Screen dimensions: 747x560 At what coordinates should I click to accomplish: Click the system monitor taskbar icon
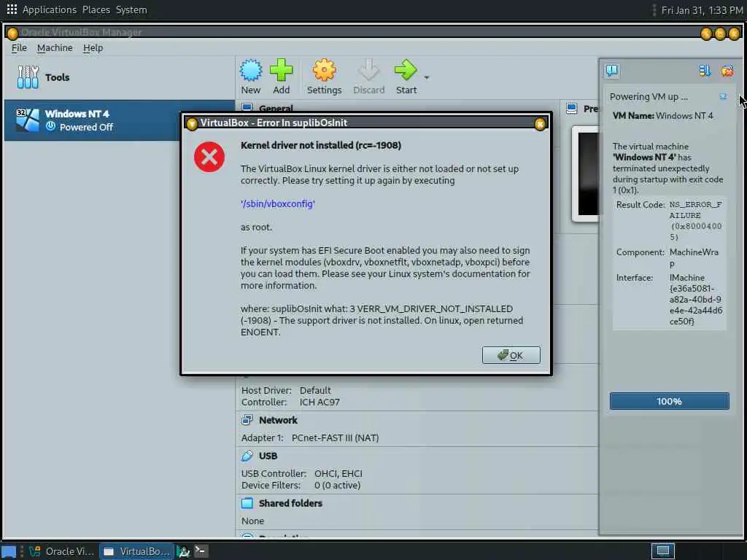coord(183,551)
